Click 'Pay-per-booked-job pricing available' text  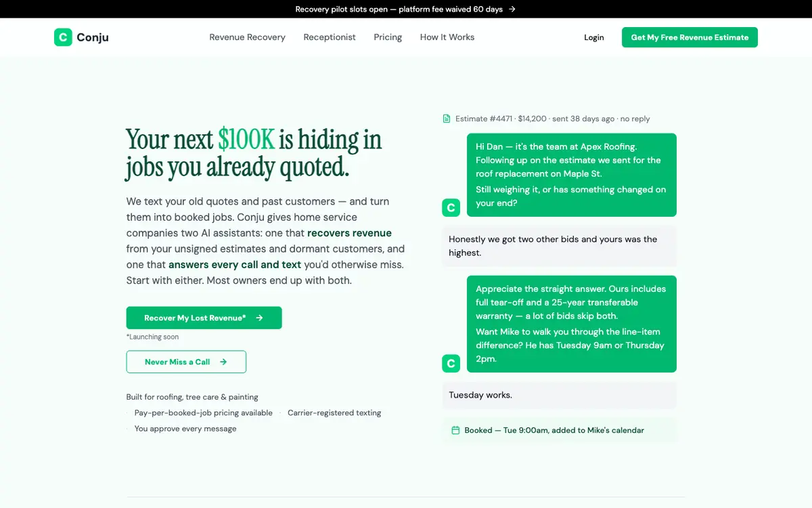tap(204, 412)
